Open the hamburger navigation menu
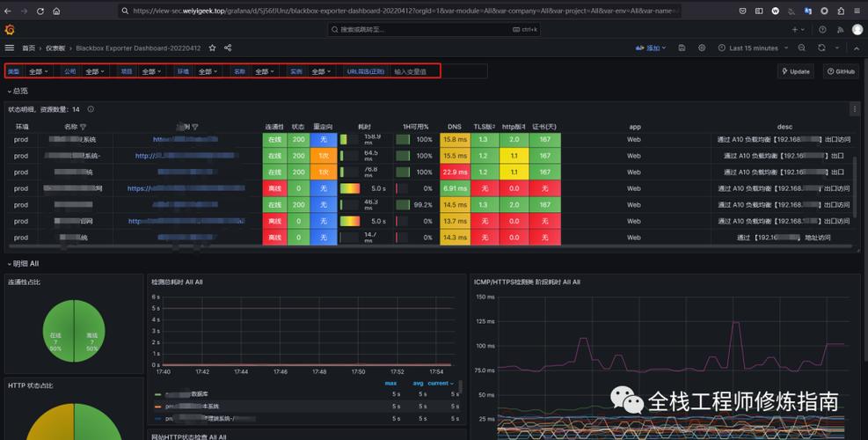 [10, 48]
